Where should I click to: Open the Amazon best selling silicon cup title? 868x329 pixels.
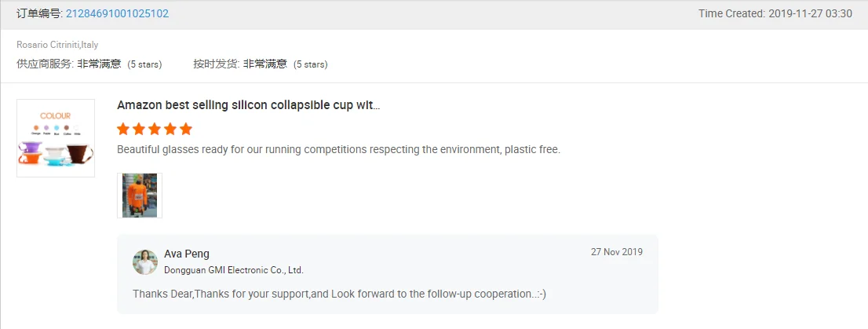tap(248, 105)
